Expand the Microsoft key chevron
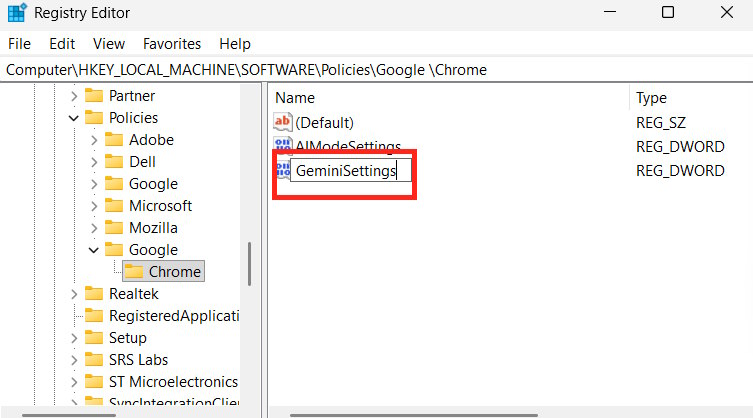This screenshot has width=753, height=418. [x=94, y=206]
